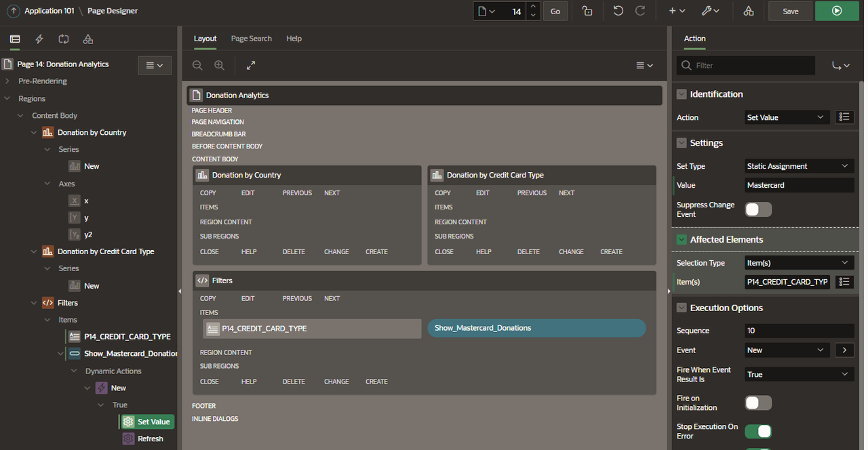This screenshot has width=868, height=450.
Task: Collapse the Settings section
Action: click(682, 143)
